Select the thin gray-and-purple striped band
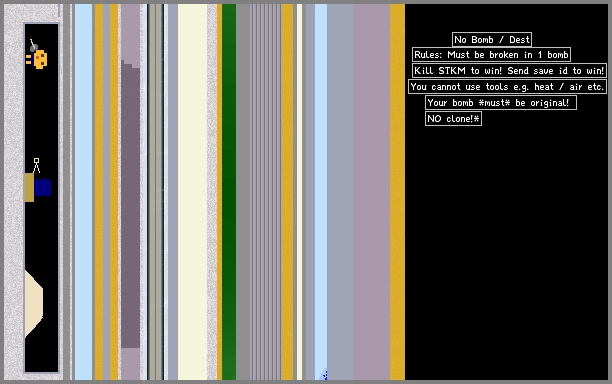The image size is (612, 384). coord(266,192)
